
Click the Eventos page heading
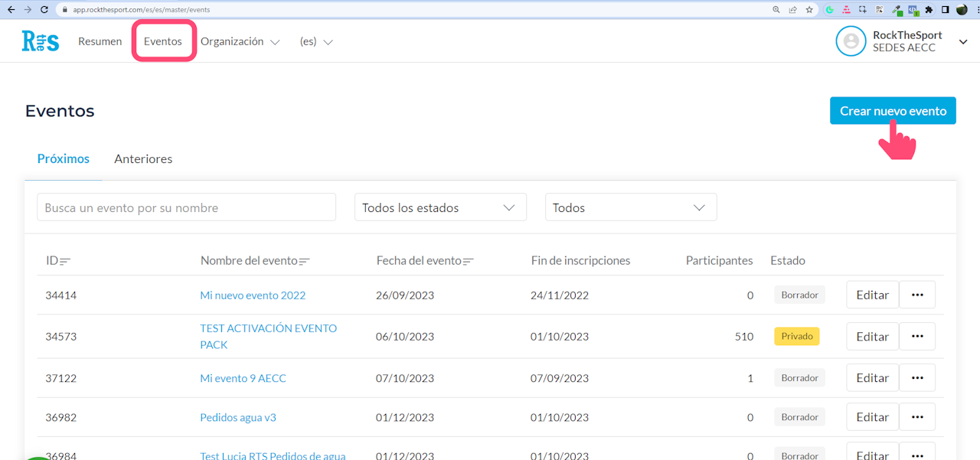[60, 111]
